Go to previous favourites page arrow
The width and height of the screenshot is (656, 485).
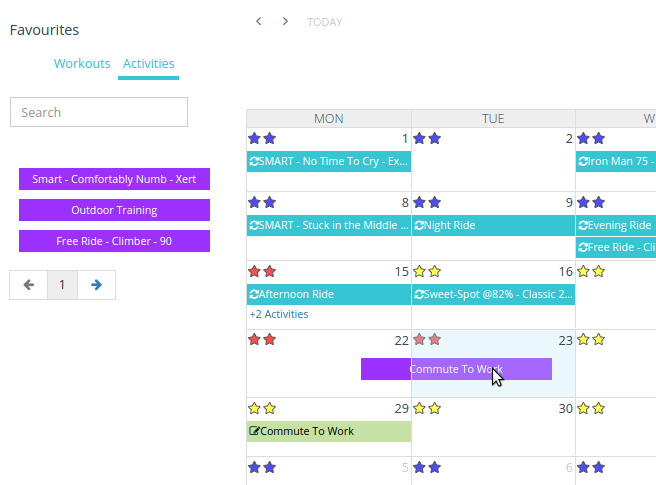[x=28, y=285]
